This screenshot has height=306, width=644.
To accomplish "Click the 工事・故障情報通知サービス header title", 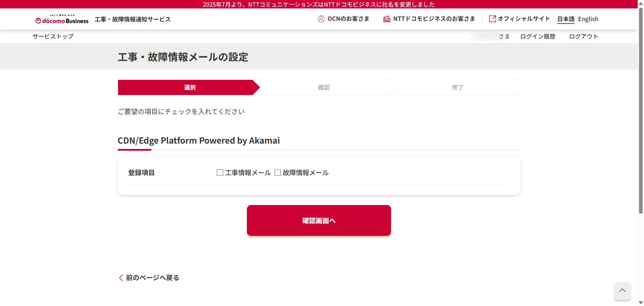I will click(x=132, y=19).
